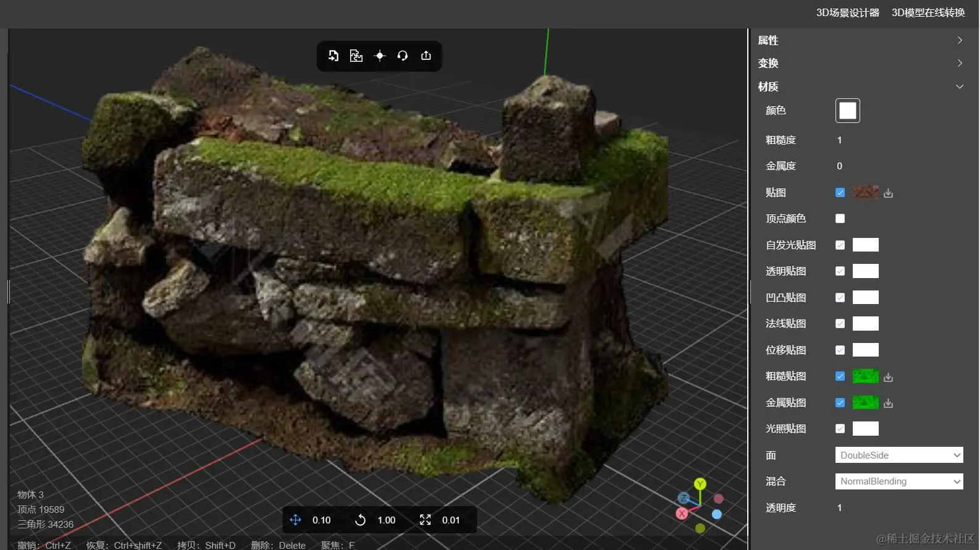This screenshot has width=980, height=550.
Task: Click the 贴图 texture thumbnail
Action: click(865, 193)
